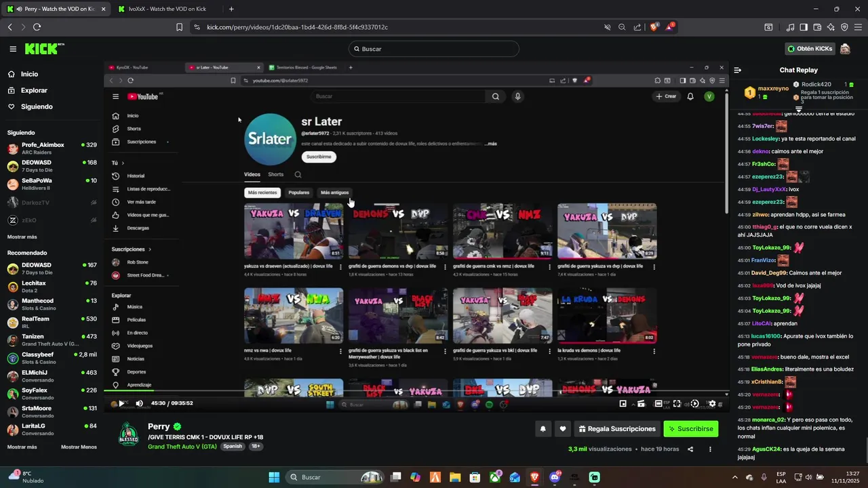Open the Brave Wallet icon
The image size is (868, 488).
pyautogui.click(x=817, y=27)
